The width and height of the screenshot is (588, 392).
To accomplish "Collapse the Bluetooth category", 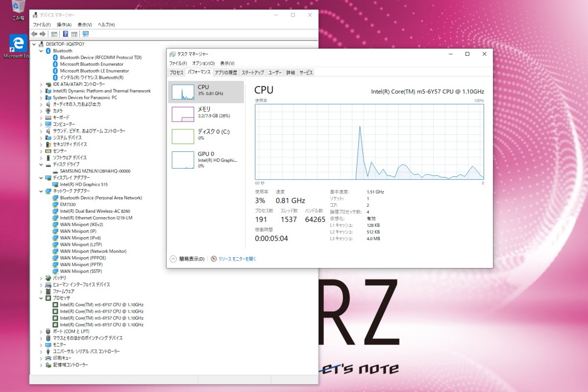I will 41,51.
